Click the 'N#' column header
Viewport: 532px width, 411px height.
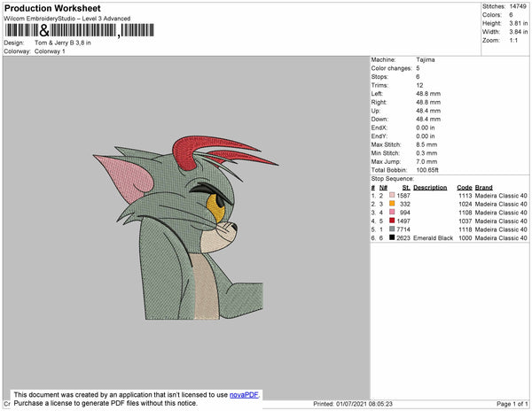[383, 188]
